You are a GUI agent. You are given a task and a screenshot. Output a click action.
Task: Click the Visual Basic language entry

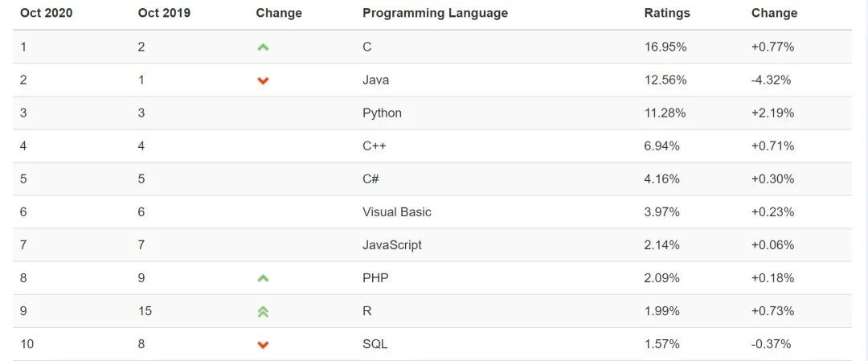[x=397, y=212]
